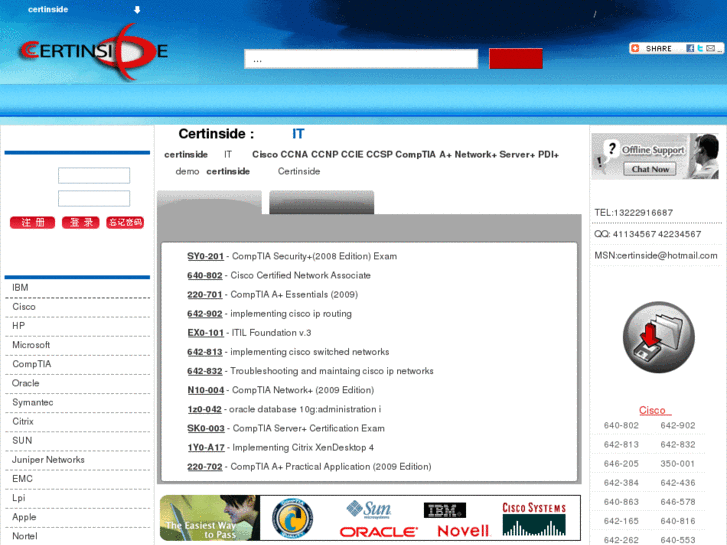Click the orange plus share icon
This screenshot has height=545, width=727.
pos(635,48)
